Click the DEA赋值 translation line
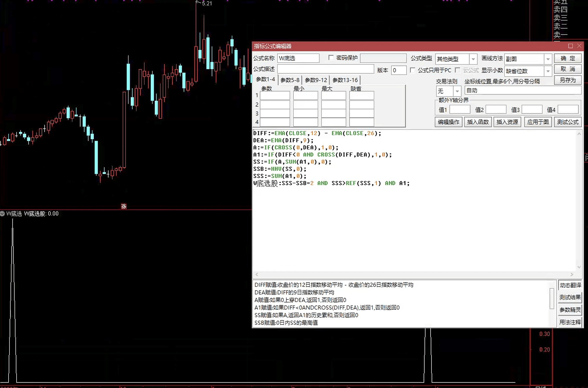This screenshot has height=388, width=588. 294,292
